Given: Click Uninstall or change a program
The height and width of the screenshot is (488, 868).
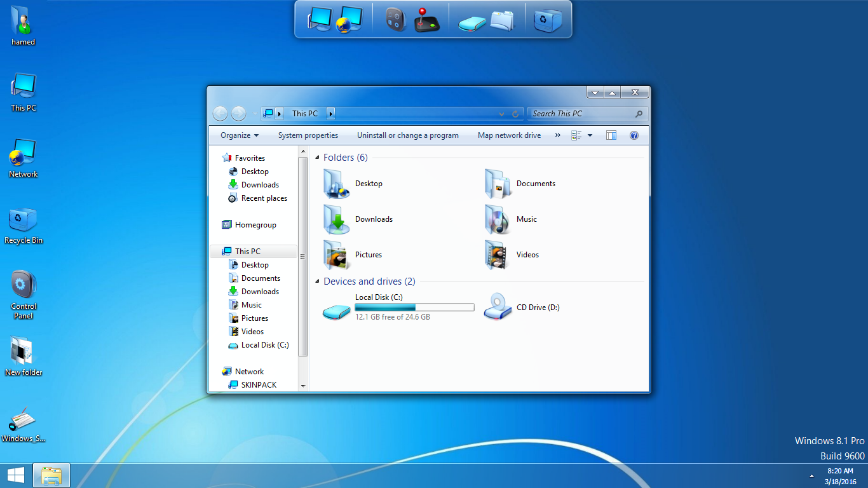Looking at the screenshot, I should click(408, 135).
